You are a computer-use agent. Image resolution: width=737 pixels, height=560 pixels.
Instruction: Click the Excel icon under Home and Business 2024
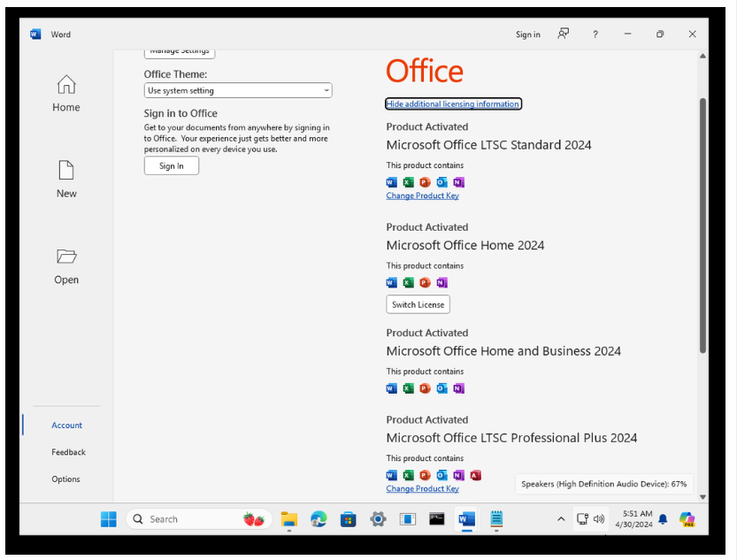tap(409, 388)
